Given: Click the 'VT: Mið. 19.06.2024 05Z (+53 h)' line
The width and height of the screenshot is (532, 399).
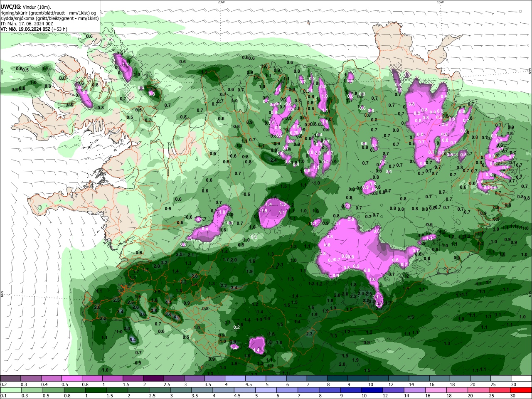Looking at the screenshot, I should click(x=34, y=29).
